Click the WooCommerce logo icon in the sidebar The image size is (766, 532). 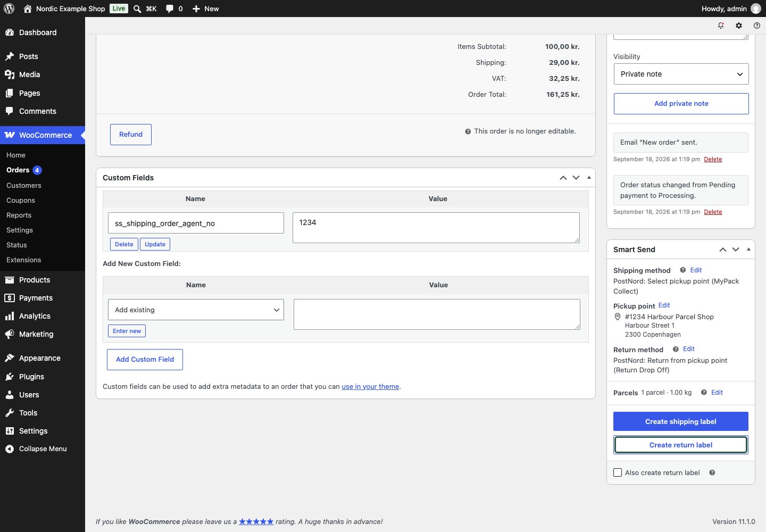pos(10,135)
